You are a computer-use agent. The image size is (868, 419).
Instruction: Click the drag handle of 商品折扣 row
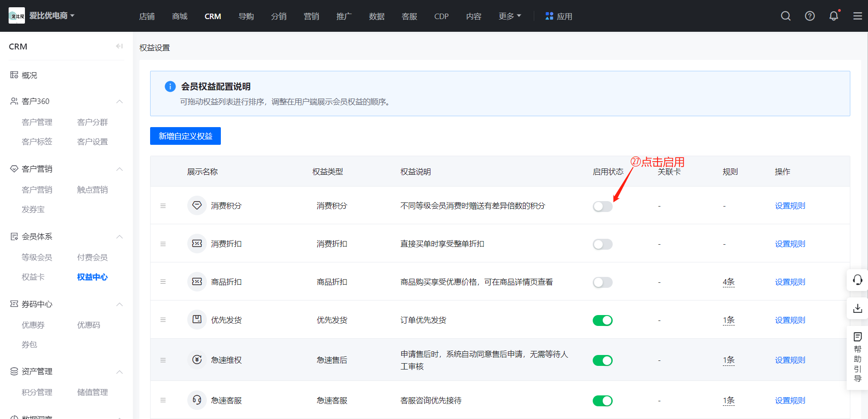coord(163,282)
